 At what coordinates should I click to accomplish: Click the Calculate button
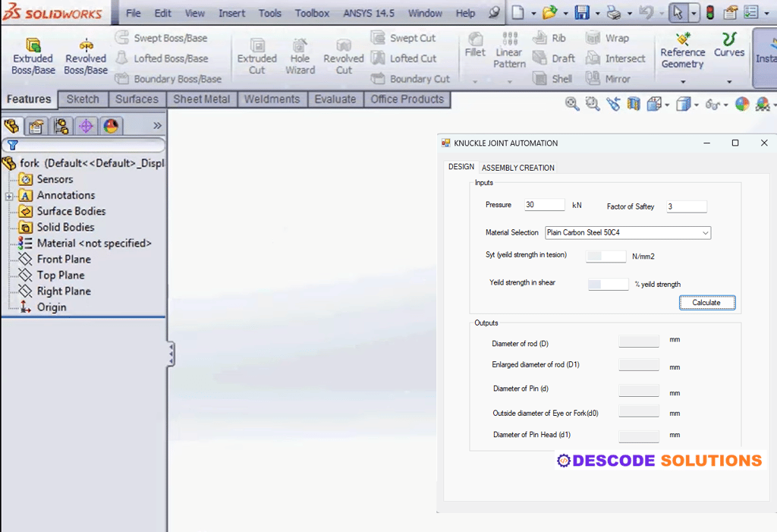coord(706,303)
